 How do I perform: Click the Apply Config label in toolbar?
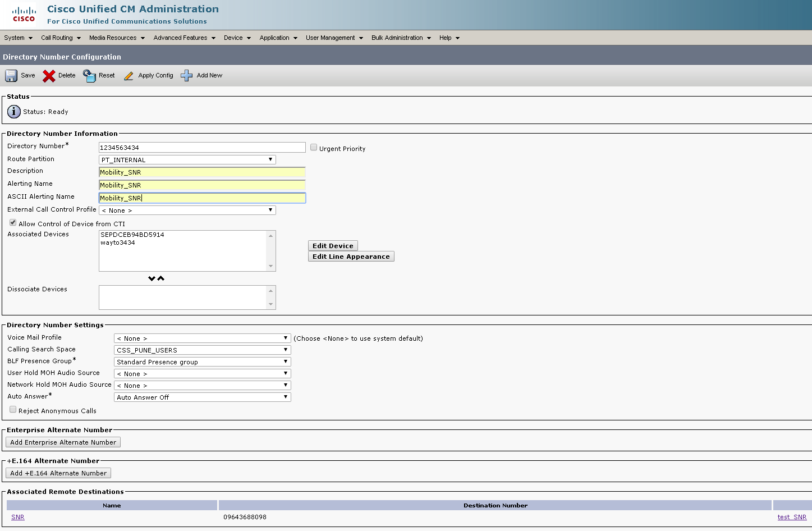156,75
